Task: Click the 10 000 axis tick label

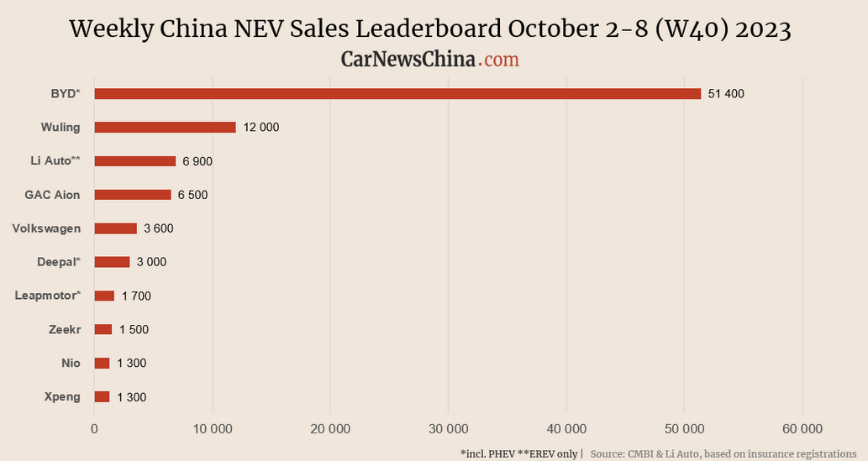Action: point(212,428)
